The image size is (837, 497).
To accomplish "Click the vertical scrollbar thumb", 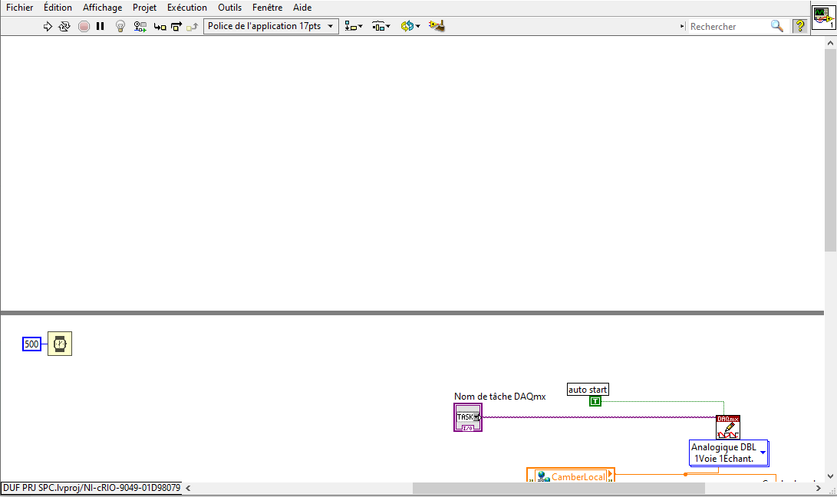I will tap(830, 150).
